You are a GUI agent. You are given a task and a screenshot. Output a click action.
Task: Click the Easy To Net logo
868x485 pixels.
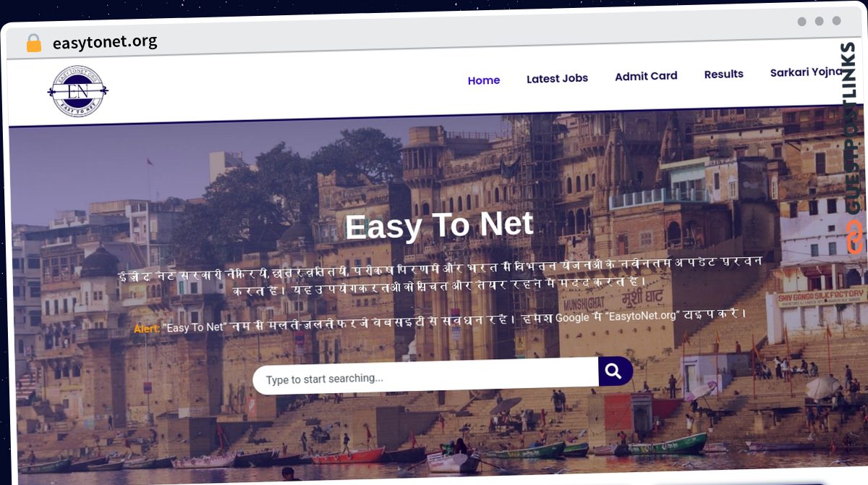[77, 91]
